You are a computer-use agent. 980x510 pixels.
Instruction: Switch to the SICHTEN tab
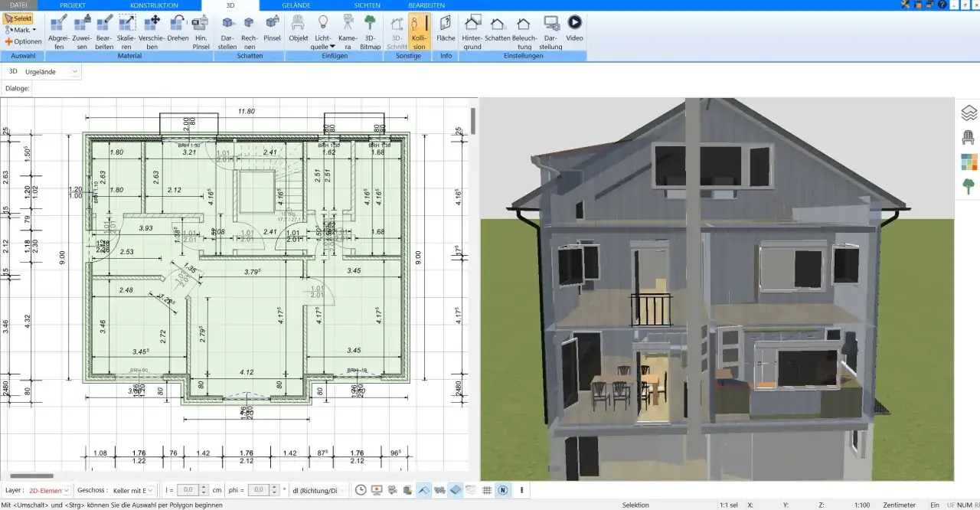tap(367, 5)
